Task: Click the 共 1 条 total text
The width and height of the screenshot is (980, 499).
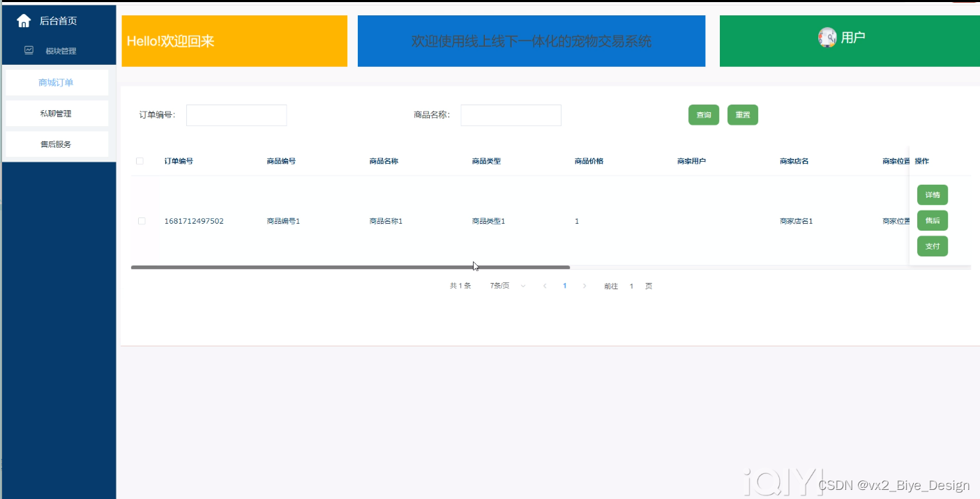Action: point(460,286)
